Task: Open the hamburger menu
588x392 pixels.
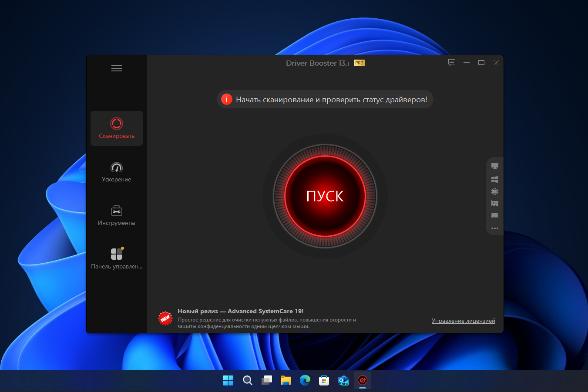Action: click(116, 68)
